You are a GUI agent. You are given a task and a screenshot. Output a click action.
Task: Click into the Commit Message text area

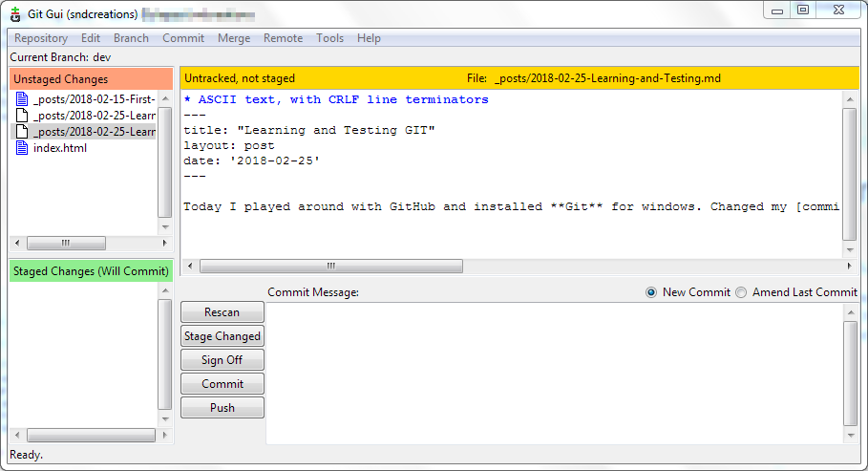tap(555, 373)
